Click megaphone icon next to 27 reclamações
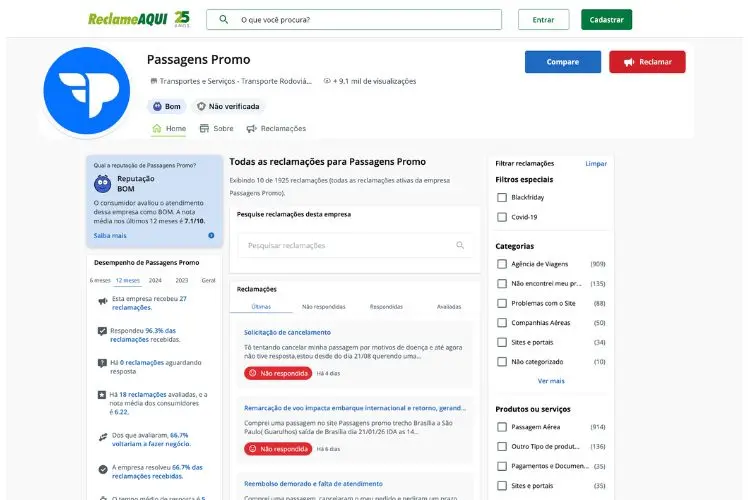The image size is (750, 500). tap(102, 301)
